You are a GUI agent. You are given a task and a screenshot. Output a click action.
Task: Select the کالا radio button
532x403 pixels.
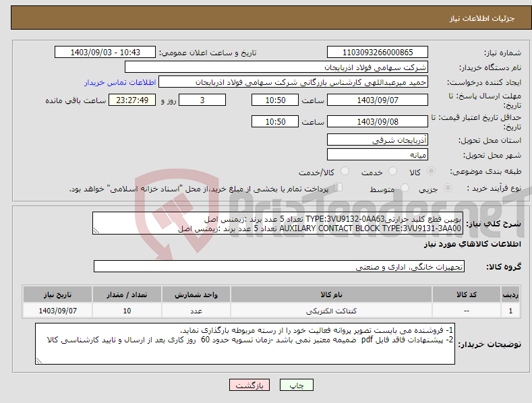431,171
